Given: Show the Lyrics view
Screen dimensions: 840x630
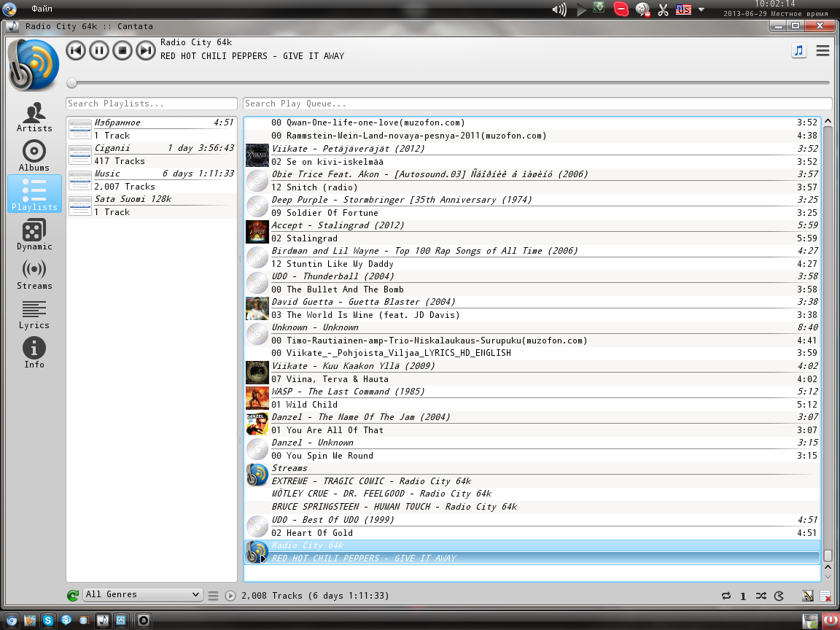Looking at the screenshot, I should click(34, 314).
